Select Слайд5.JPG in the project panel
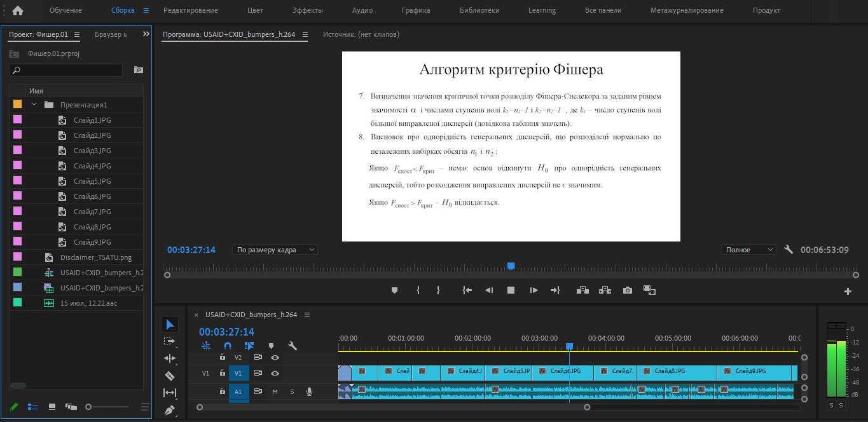Image resolution: width=868 pixels, height=422 pixels. pos(92,181)
